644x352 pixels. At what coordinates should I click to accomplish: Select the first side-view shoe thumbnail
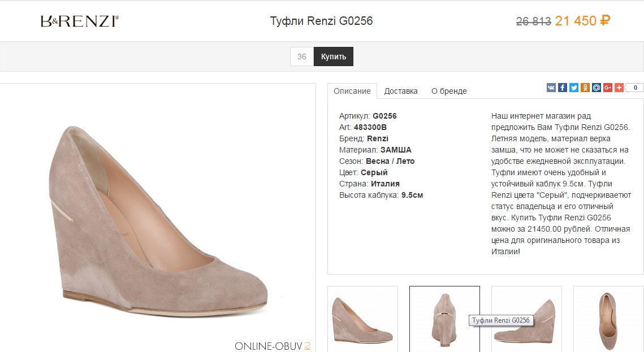(362, 319)
